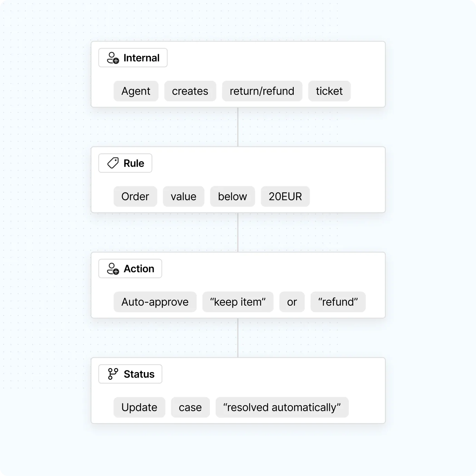Image resolution: width=476 pixels, height=476 pixels.
Task: Select the “resolved automatically” chip
Action: click(282, 407)
